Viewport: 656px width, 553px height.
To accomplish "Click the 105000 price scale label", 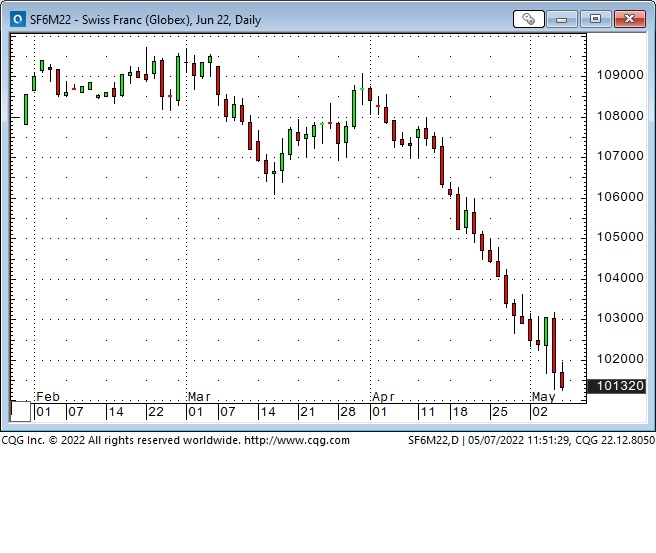I will 620,237.
